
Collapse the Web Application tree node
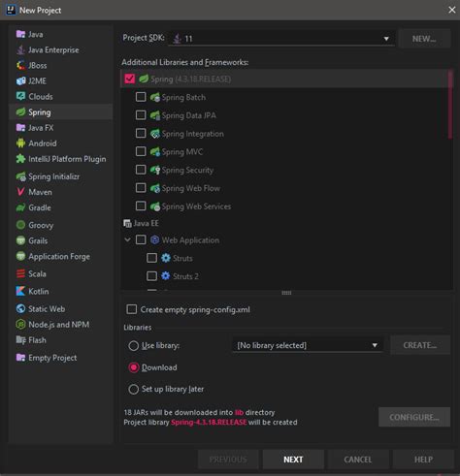click(x=127, y=239)
